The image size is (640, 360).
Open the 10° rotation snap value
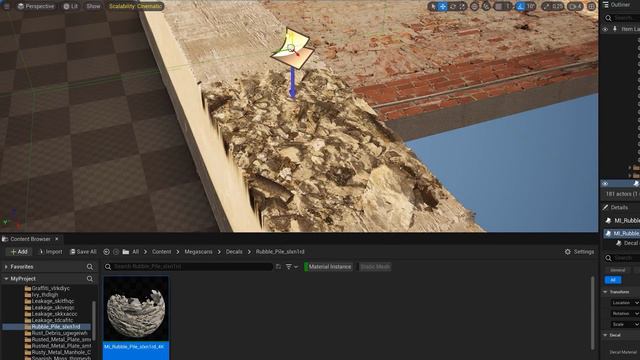tap(530, 6)
